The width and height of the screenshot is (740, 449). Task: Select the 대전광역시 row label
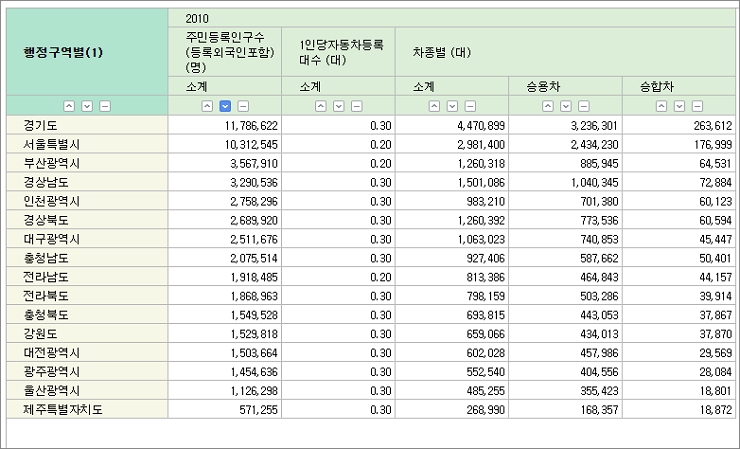click(x=52, y=353)
